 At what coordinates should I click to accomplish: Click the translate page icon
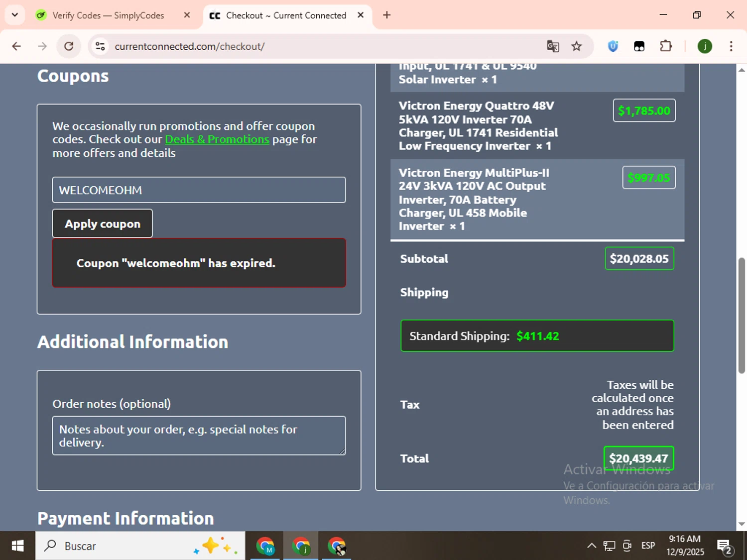tap(553, 46)
